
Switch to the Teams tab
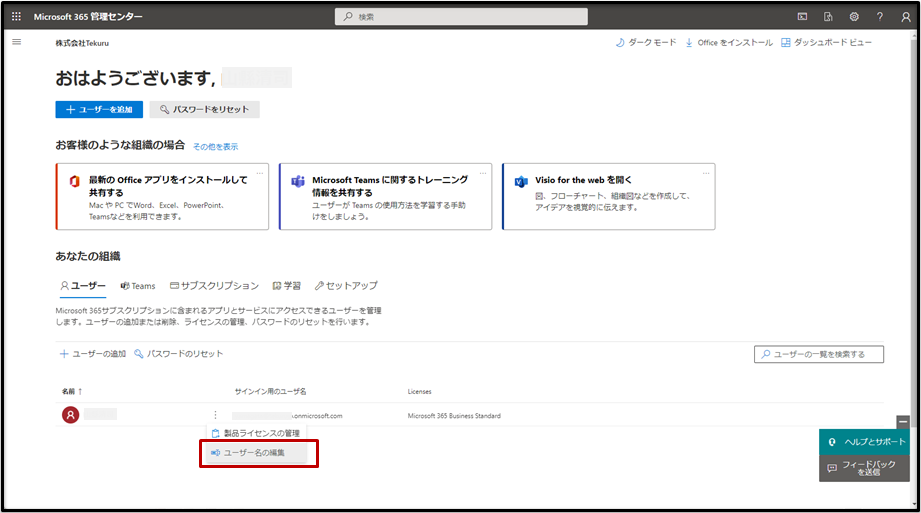pyautogui.click(x=138, y=286)
